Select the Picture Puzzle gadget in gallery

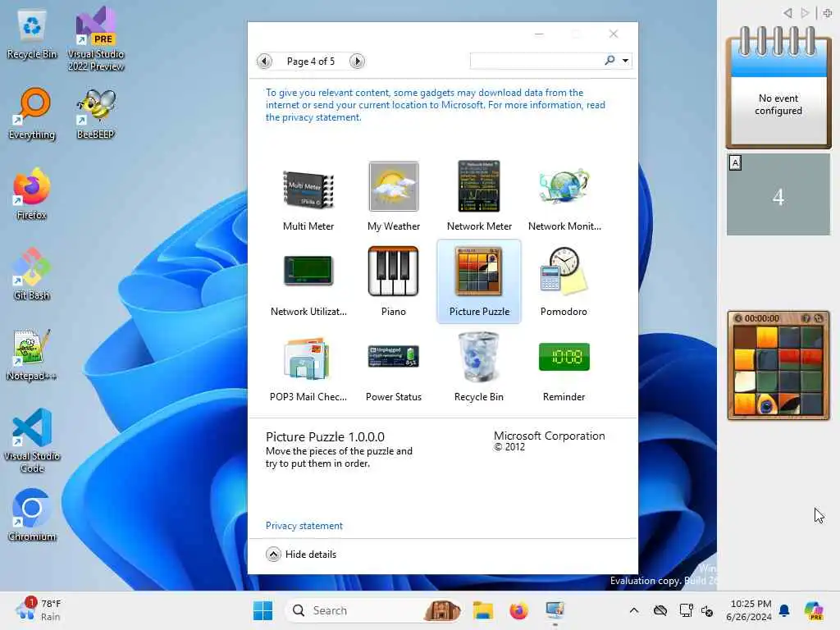point(479,281)
